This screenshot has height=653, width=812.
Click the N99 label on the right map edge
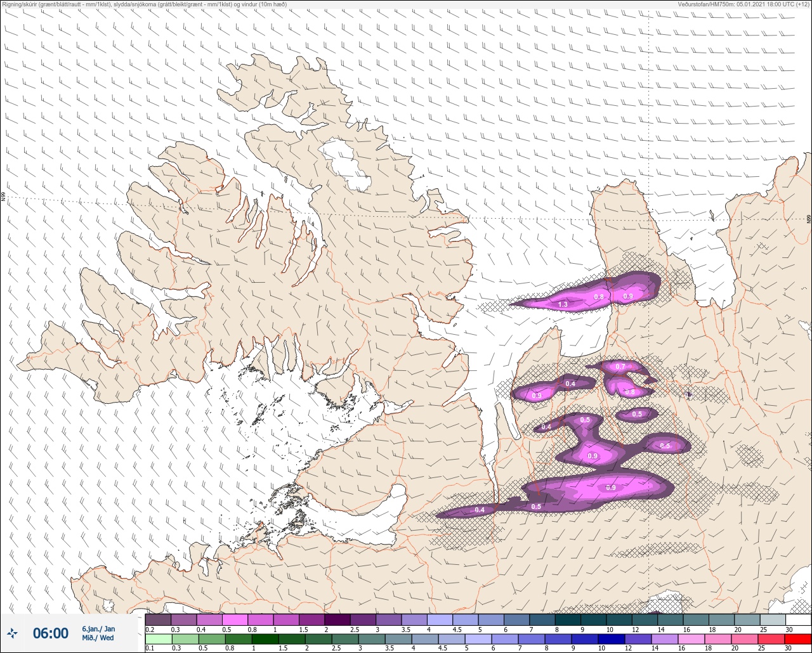[x=809, y=219]
